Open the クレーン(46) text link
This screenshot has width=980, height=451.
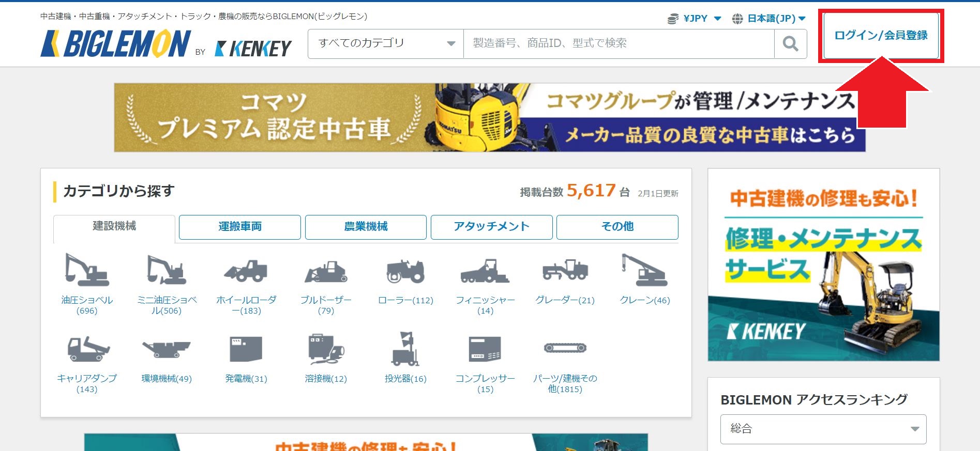pos(645,300)
